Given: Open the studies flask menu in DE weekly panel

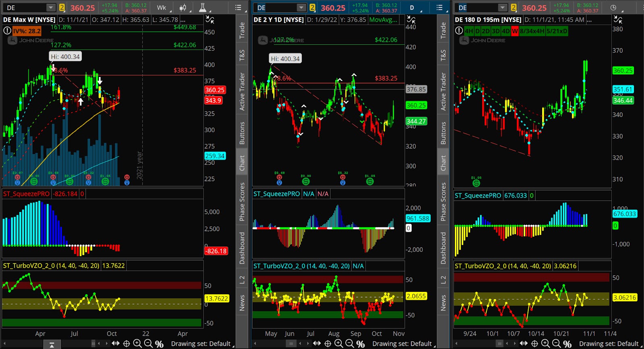Looking at the screenshot, I should (x=202, y=7).
